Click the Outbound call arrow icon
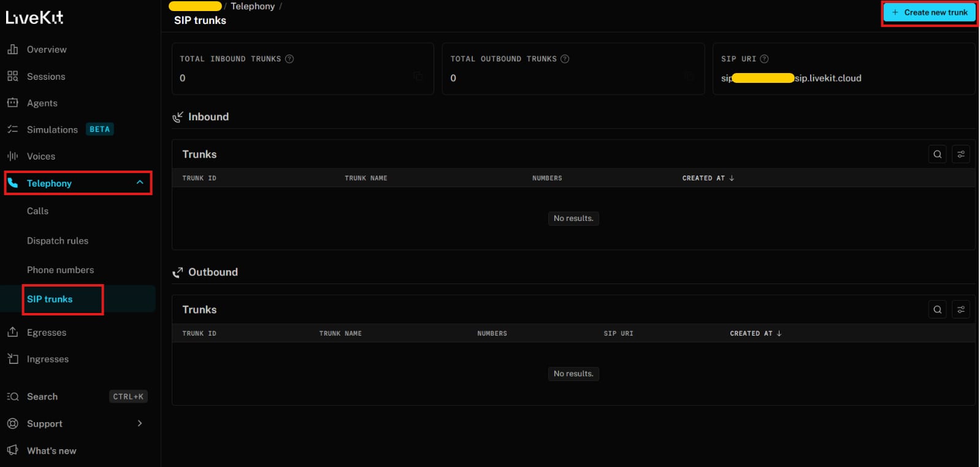The image size is (980, 467). click(x=178, y=272)
